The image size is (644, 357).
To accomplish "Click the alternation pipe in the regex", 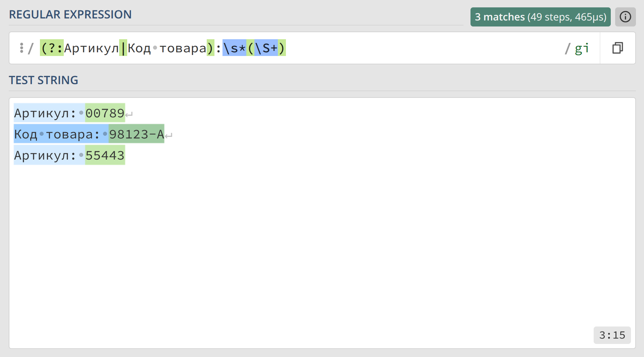I will coord(123,48).
